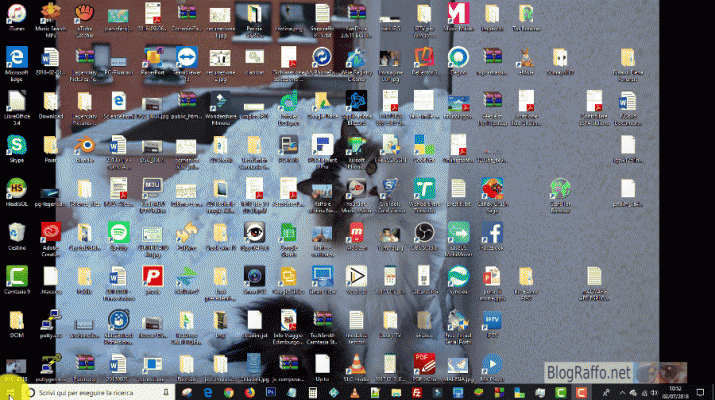715x400 pixels.
Task: Open the network icon in system tray
Action: coord(643,392)
